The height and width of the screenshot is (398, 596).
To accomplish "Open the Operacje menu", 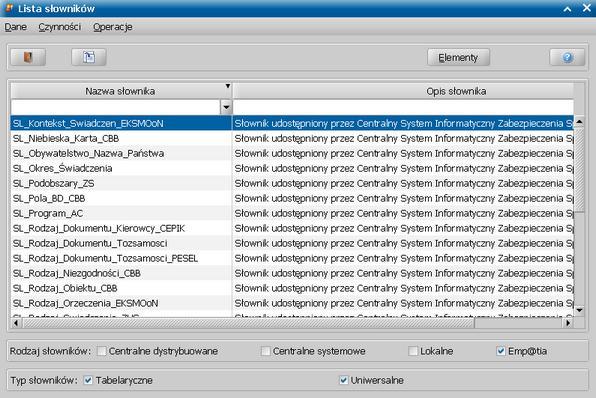I will pos(113,27).
